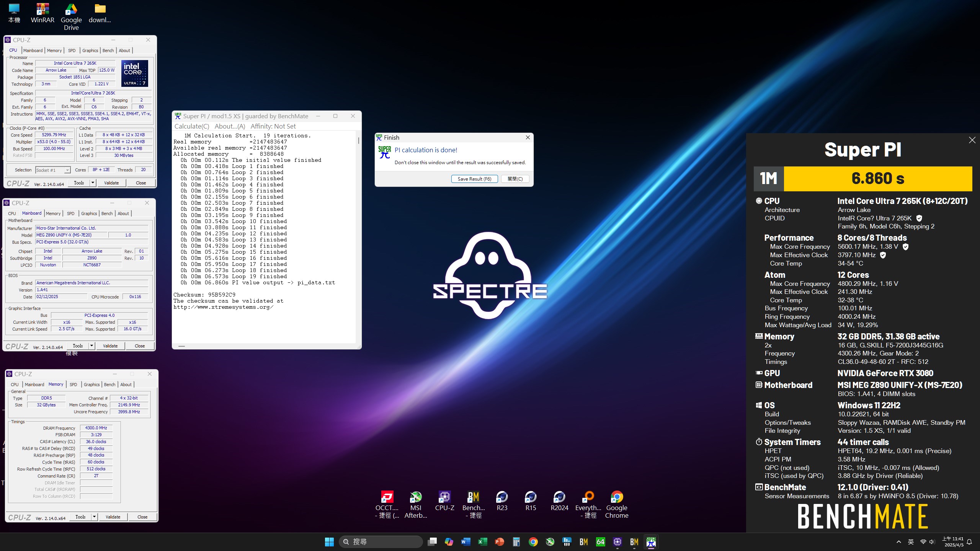Open the 本機 (This PC) desktop icon

click(x=14, y=14)
